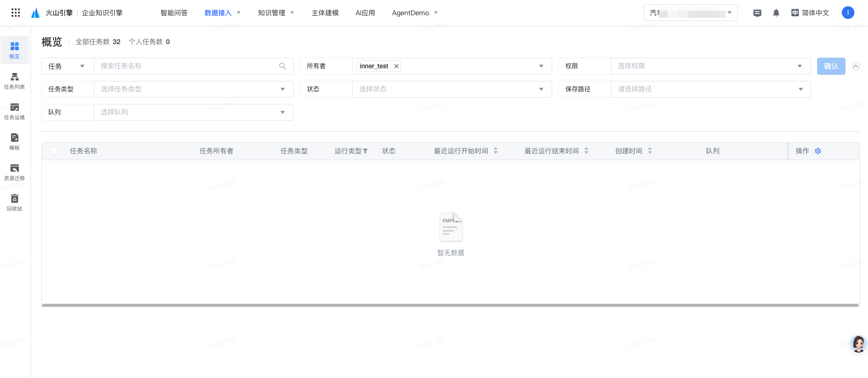Screen dimensions: 868x378
Task: Click the 个人任务数 0 counter
Action: pyautogui.click(x=149, y=42)
